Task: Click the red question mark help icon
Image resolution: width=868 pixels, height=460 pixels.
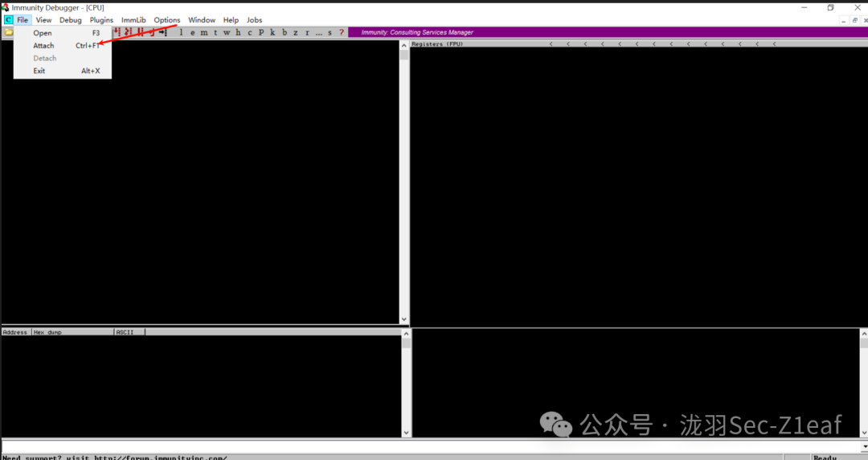Action: [342, 32]
